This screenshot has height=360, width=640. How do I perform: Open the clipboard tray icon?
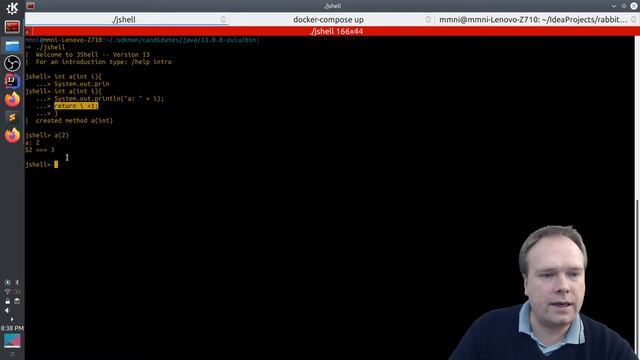(x=17, y=301)
